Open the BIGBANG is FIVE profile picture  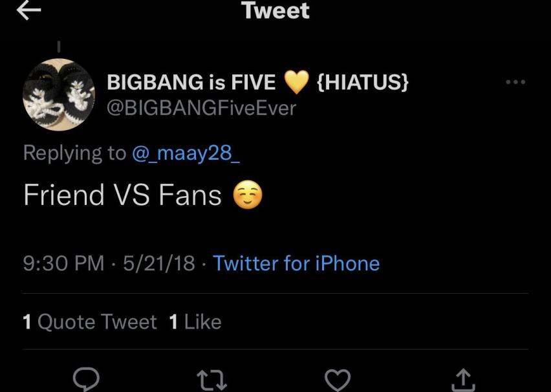tap(59, 94)
